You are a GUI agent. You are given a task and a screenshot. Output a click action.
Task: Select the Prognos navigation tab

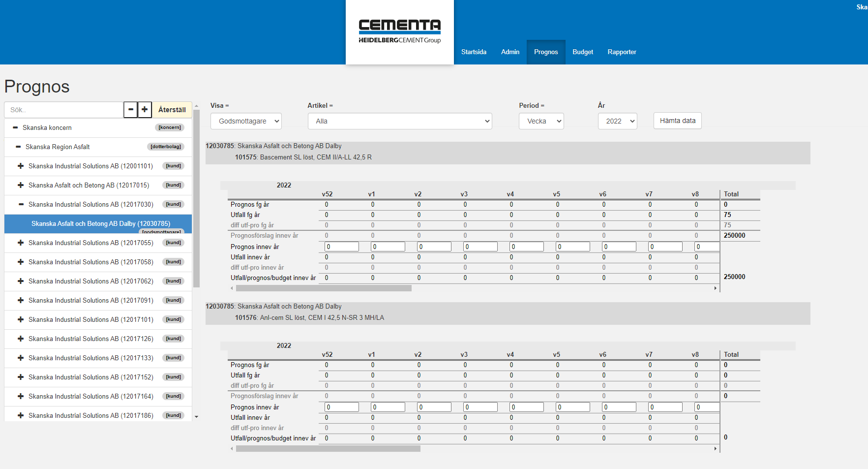click(546, 52)
